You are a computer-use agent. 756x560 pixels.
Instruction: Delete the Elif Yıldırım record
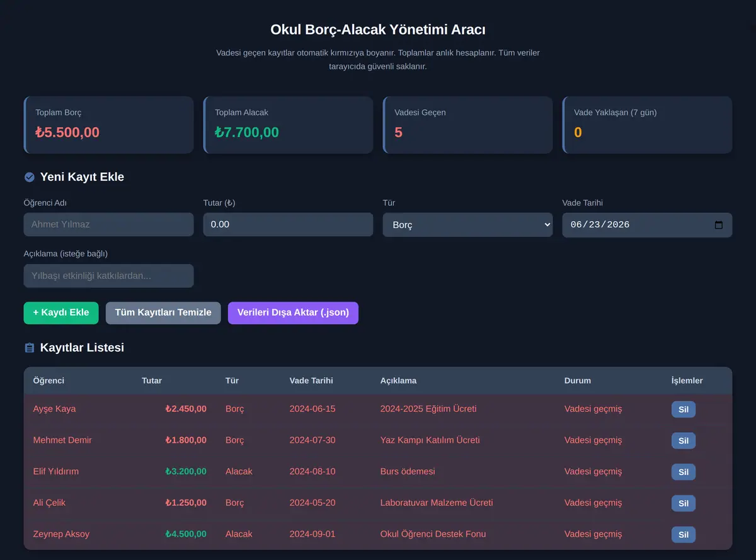point(684,472)
